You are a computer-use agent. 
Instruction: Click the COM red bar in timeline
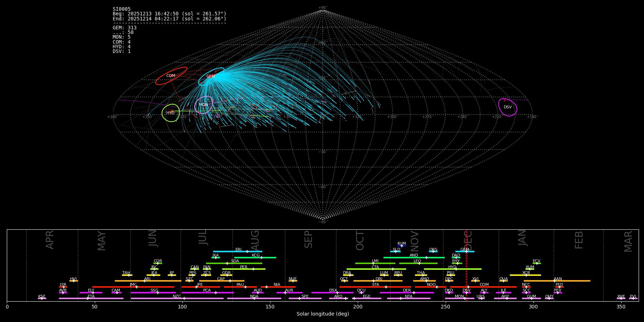[x=483, y=287]
